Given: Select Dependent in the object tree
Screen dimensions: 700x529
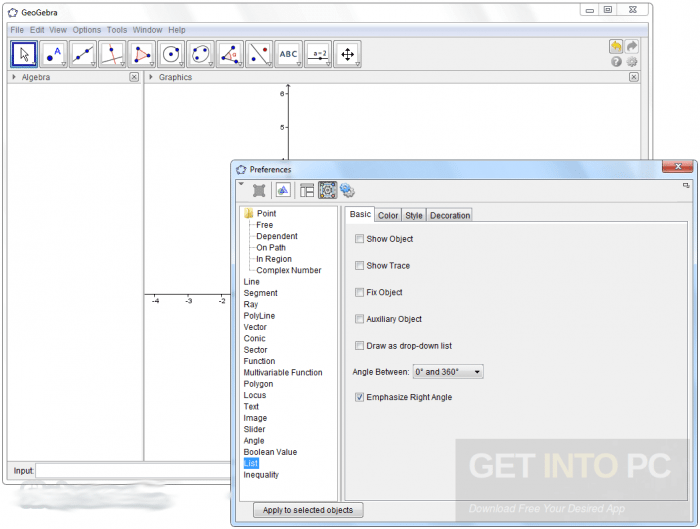Looking at the screenshot, I should pos(277,236).
